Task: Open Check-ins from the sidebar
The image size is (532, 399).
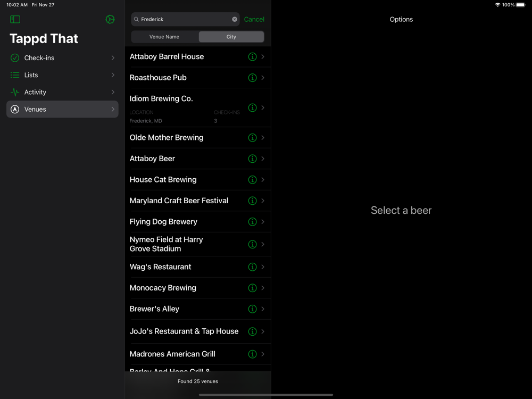Action: point(62,58)
